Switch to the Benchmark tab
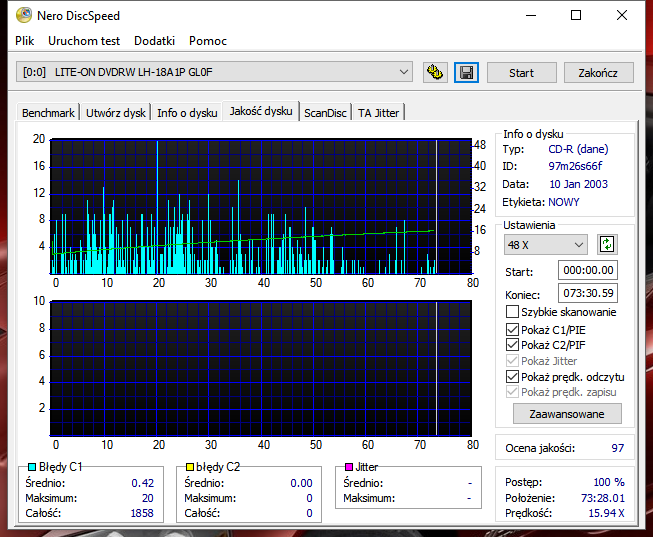 [48, 113]
